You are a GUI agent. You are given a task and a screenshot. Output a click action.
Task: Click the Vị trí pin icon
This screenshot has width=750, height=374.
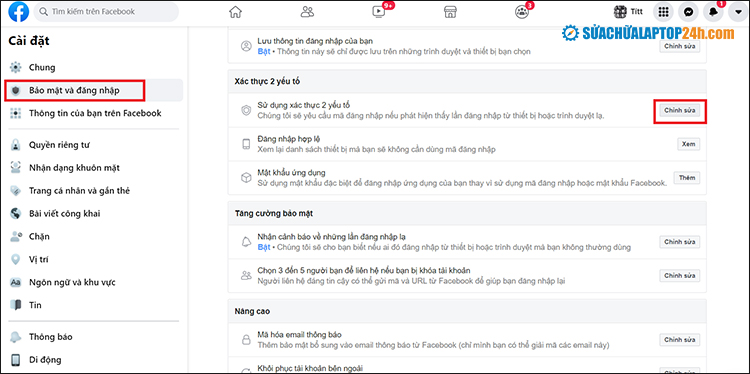16,260
